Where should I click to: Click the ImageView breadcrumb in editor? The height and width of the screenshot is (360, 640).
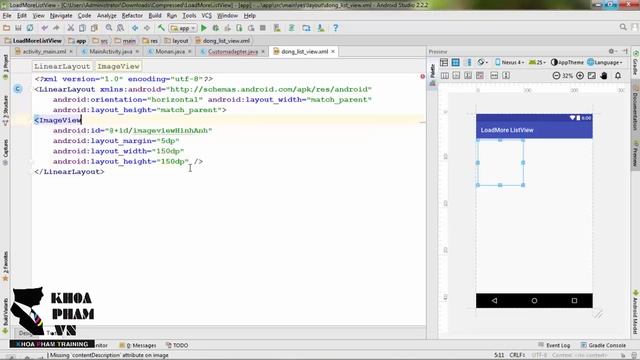pyautogui.click(x=118, y=66)
